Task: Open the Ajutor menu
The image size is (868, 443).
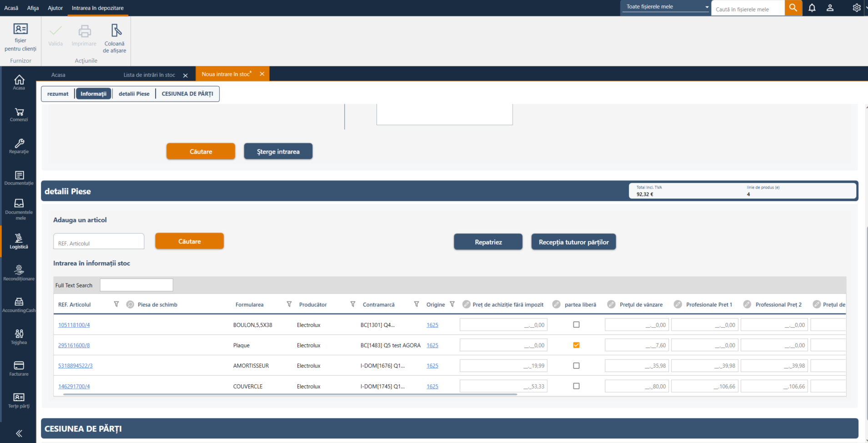Action: point(55,8)
